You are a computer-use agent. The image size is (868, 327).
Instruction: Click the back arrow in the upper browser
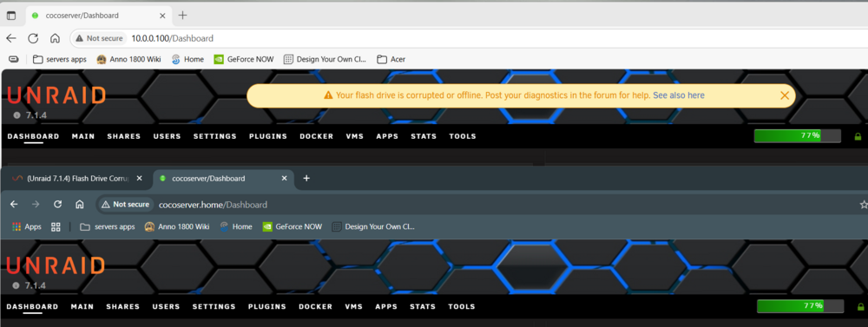(11, 38)
